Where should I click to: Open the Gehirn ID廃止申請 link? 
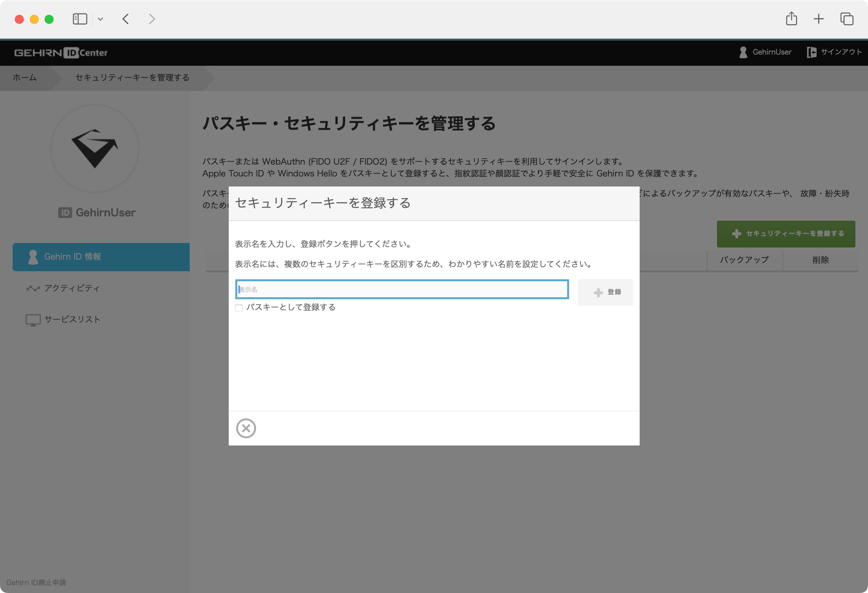(36, 582)
